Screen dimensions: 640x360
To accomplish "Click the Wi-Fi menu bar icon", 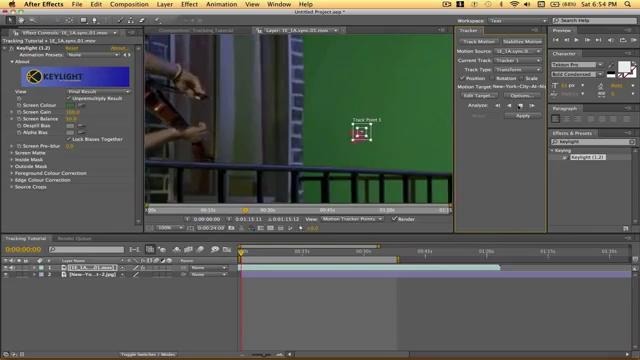I will tap(515, 4).
